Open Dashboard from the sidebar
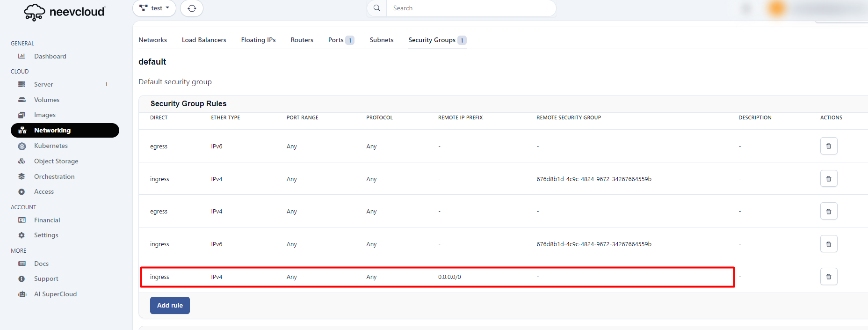The height and width of the screenshot is (330, 868). (50, 56)
